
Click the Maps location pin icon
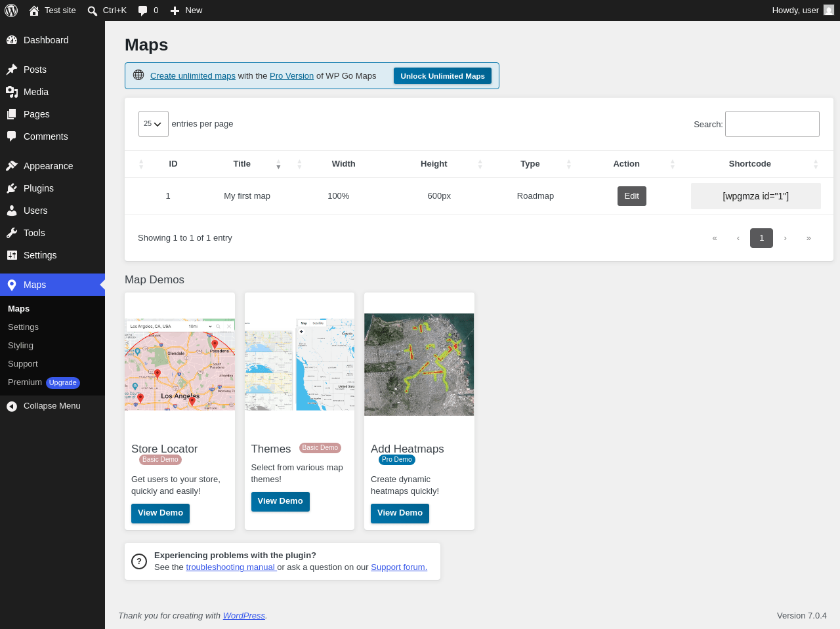tap(12, 285)
